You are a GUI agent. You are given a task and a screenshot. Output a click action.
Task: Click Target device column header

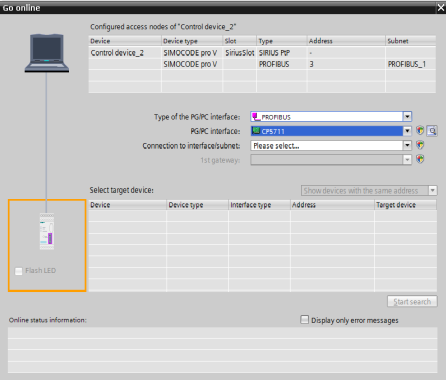coord(406,205)
